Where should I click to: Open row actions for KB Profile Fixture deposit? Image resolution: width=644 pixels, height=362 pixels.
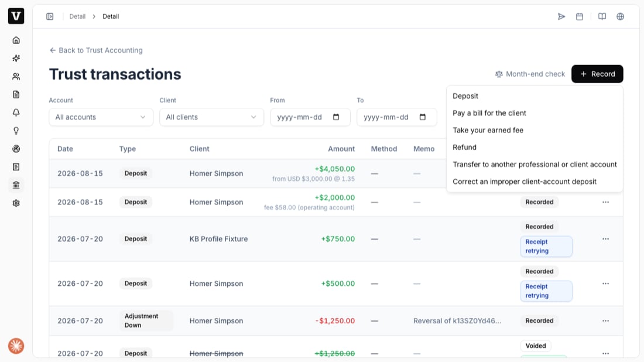[x=605, y=239]
